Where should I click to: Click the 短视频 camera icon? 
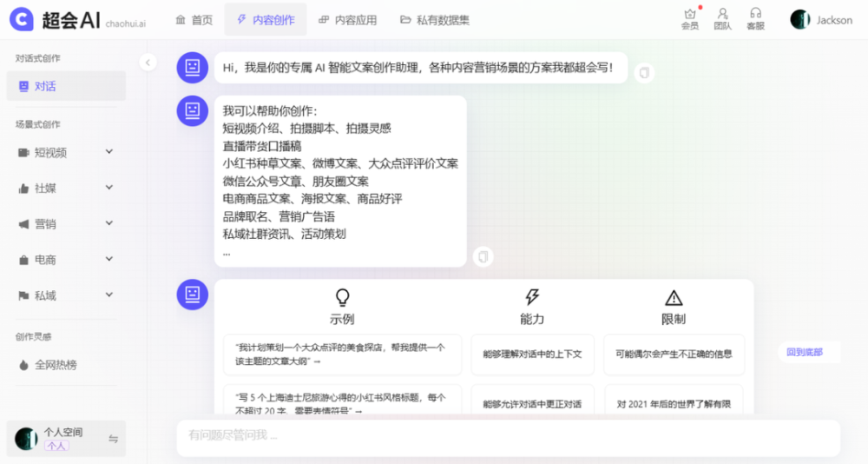(23, 152)
